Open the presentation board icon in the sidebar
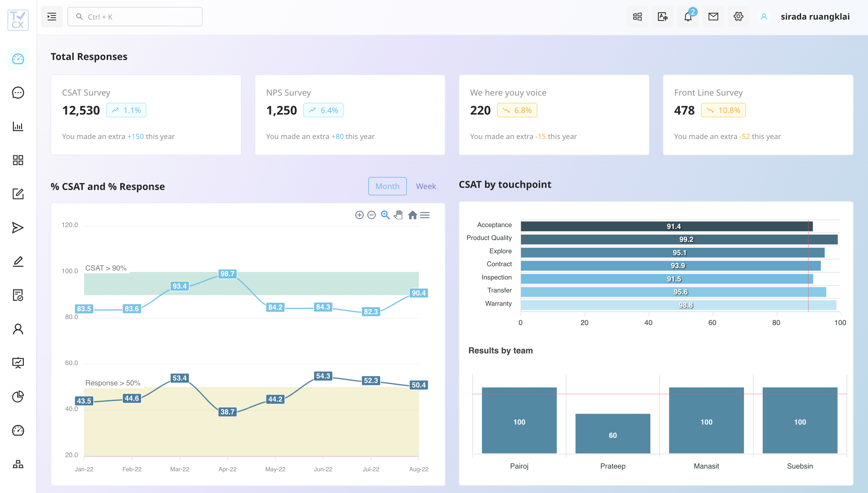Image resolution: width=868 pixels, height=493 pixels. [18, 363]
